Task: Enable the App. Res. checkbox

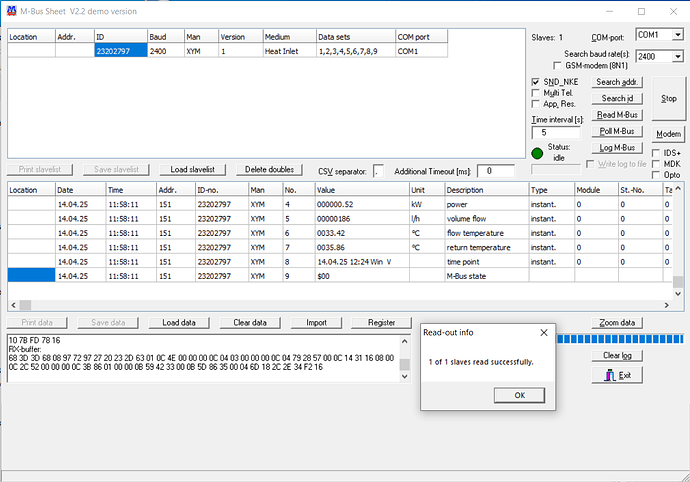Action: point(536,104)
